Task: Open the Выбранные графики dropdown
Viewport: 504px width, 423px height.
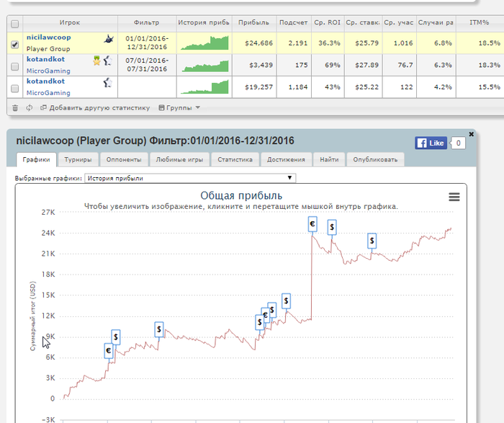Action: (x=190, y=178)
